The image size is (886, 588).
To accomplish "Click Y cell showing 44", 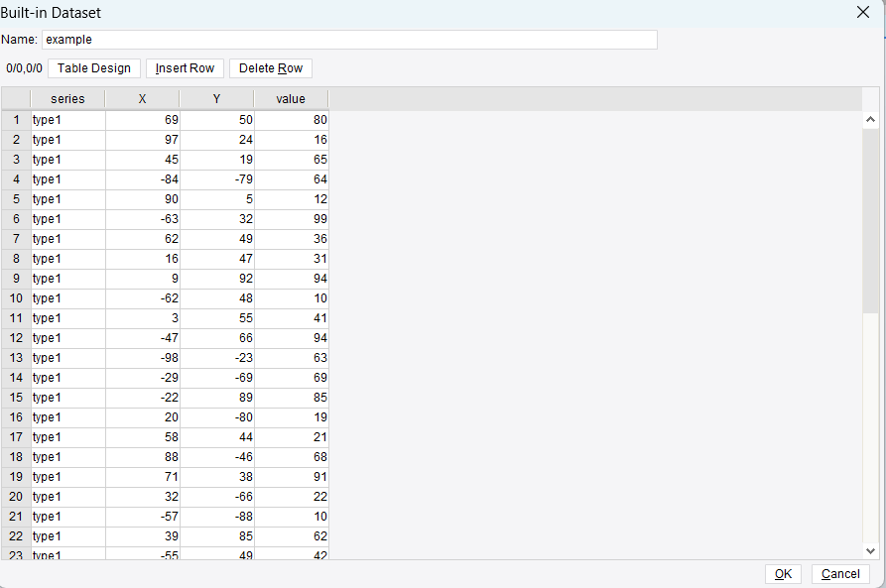I will click(x=217, y=437).
